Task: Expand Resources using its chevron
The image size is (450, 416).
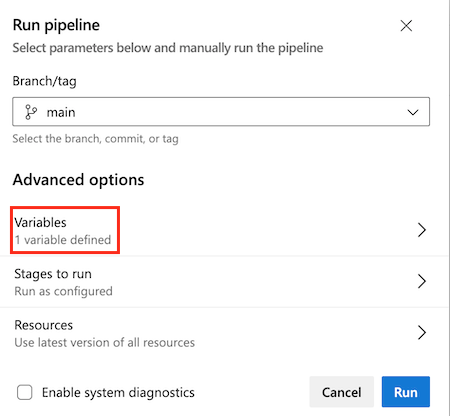Action: 422,332
